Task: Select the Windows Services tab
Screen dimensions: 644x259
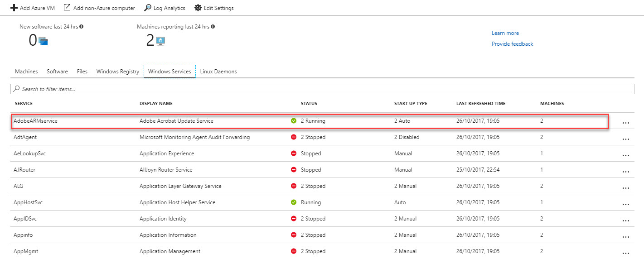Action: coord(169,72)
